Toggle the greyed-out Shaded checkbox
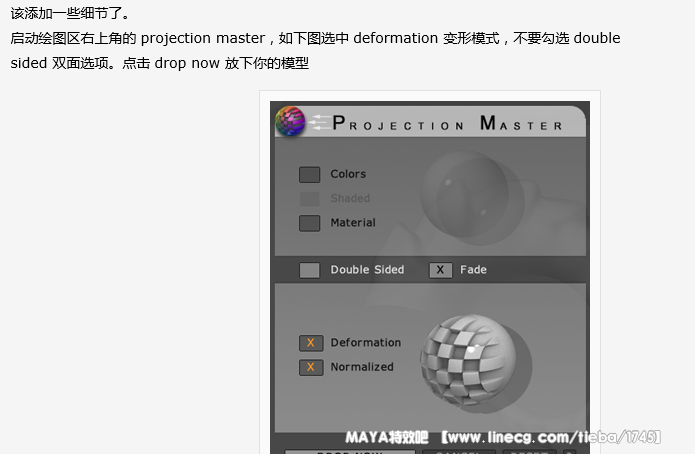 point(309,199)
